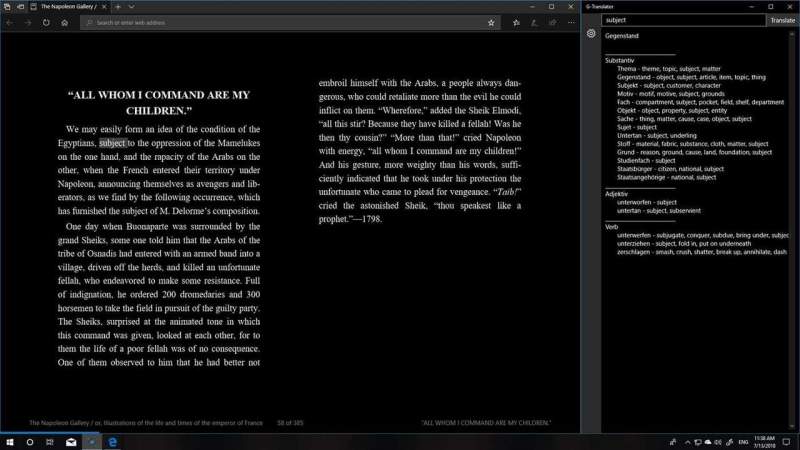Show hidden system tray icons
Viewport: 800px width, 450px height.
(687, 442)
